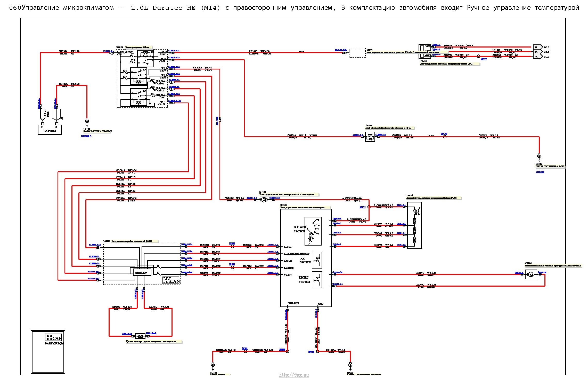Image resolution: width=588 pixels, height=378 pixels.
Task: Click the top 3A off-page arrow
Action: click(x=538, y=47)
